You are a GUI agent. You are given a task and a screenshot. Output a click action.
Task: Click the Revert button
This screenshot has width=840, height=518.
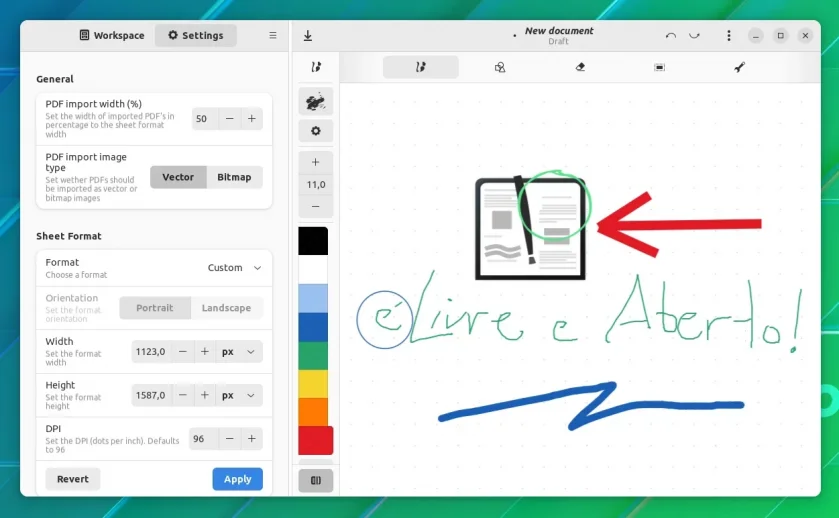coord(73,479)
